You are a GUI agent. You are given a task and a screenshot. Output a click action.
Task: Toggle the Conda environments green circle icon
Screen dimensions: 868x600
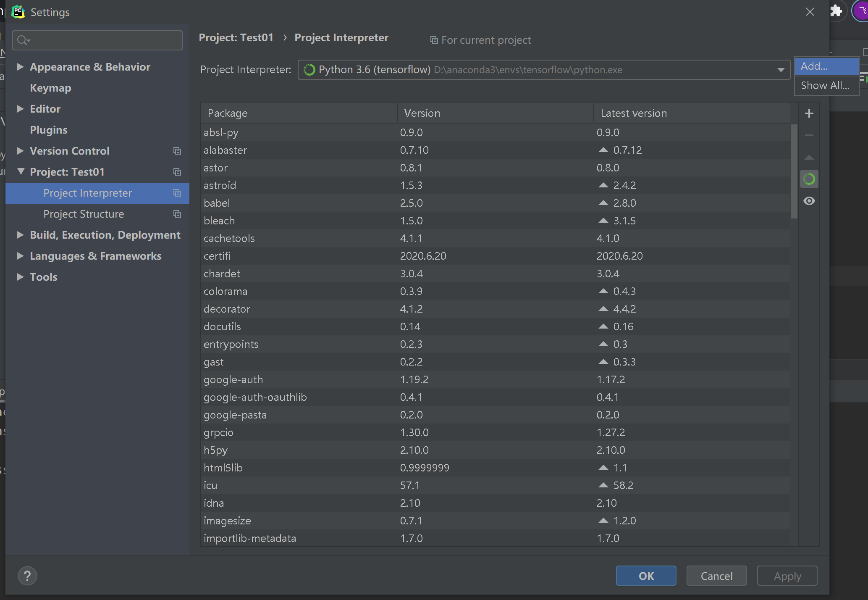[809, 179]
